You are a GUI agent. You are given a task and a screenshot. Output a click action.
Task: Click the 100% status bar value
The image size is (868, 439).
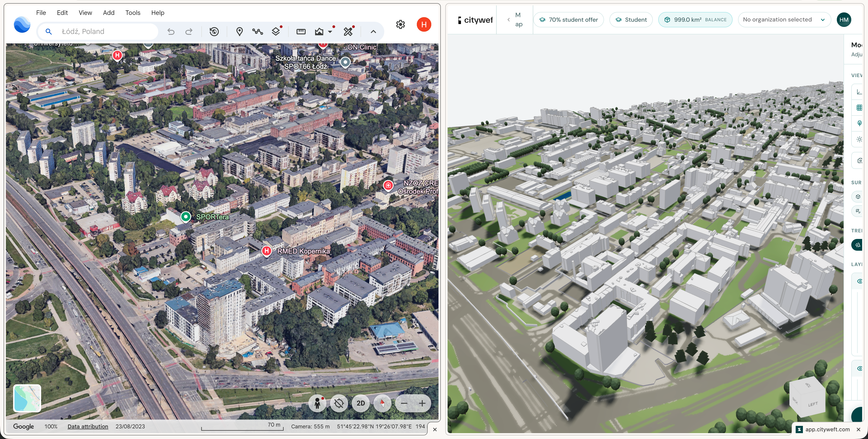(x=51, y=426)
